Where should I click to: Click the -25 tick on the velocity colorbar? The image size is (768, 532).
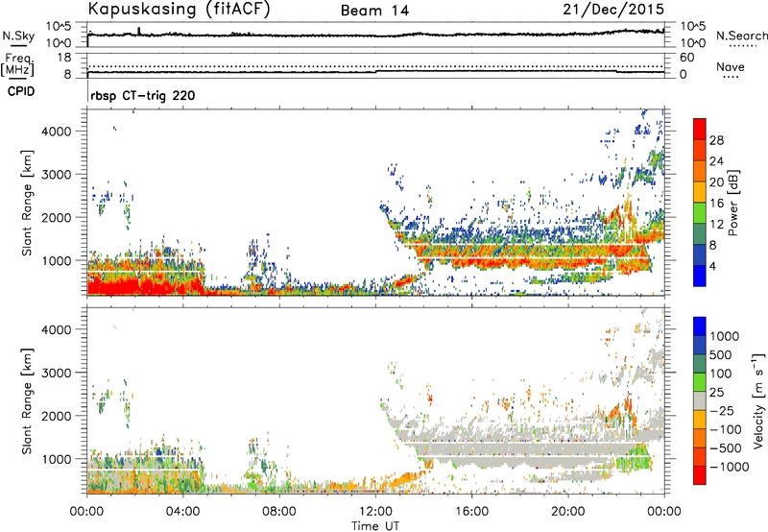[722, 410]
